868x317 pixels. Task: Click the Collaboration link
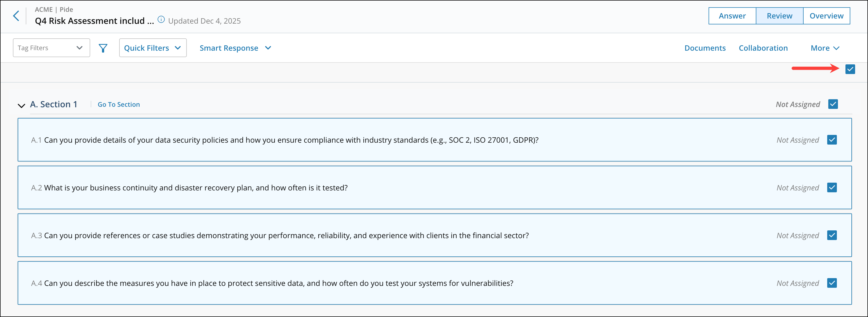coord(763,48)
